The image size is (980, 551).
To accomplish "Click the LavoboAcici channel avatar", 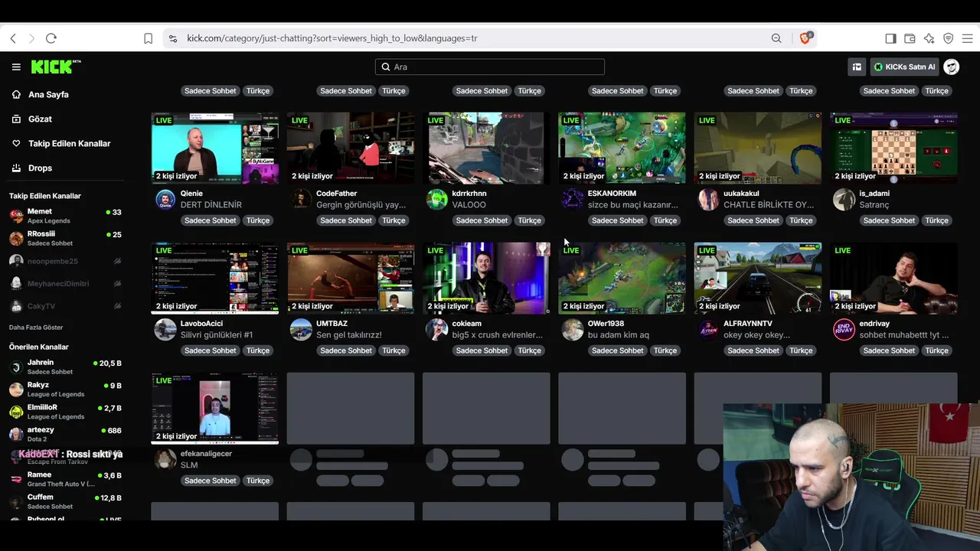I will [x=165, y=330].
